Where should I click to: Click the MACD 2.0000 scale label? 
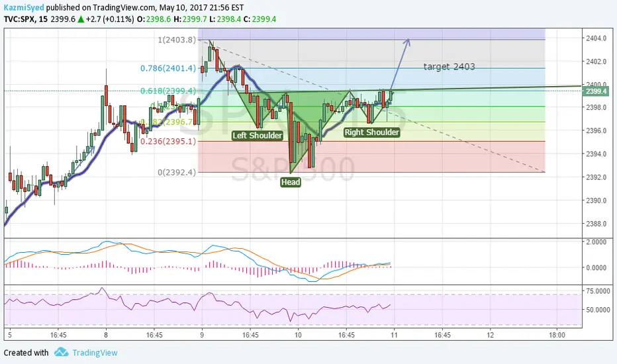coord(596,242)
